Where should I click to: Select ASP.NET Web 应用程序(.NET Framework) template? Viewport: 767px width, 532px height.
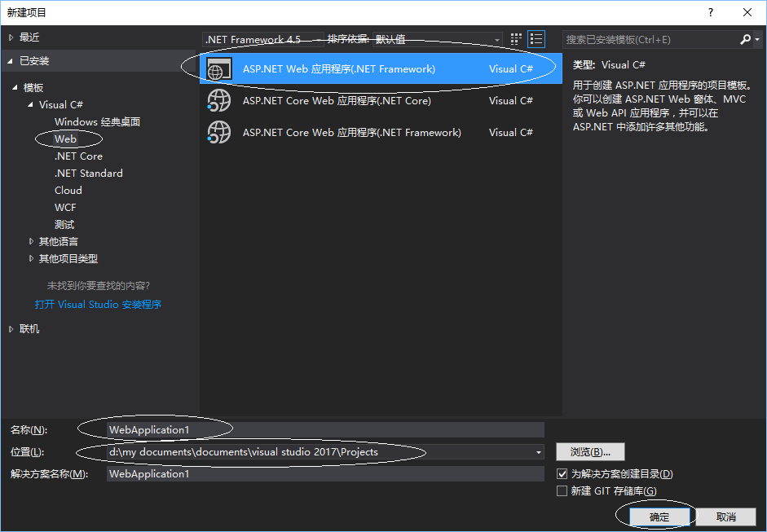coord(381,69)
